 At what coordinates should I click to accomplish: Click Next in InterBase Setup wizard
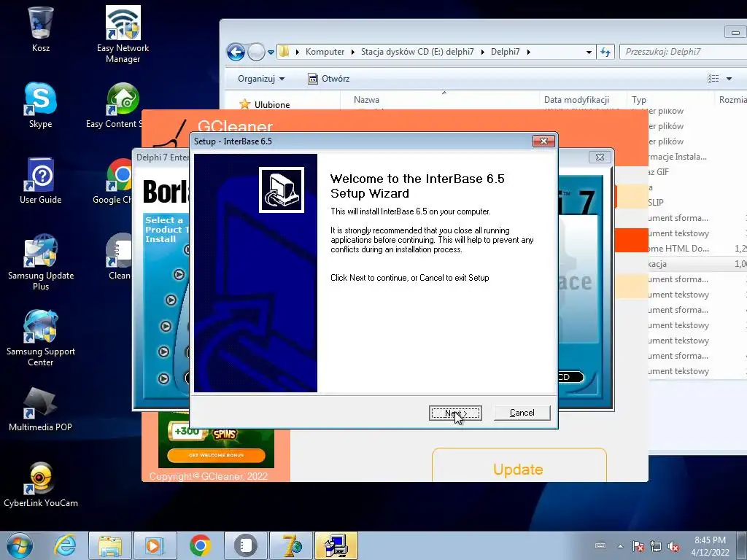pos(455,413)
